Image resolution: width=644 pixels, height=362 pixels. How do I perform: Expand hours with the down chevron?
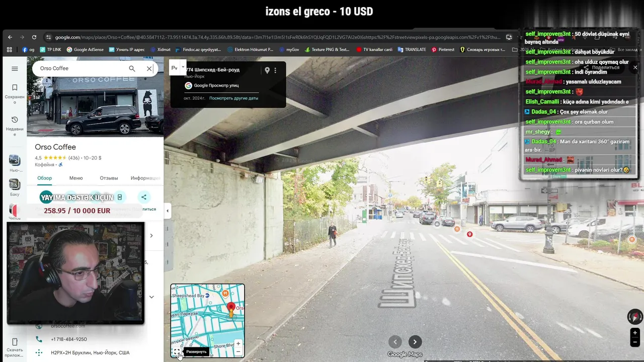[151, 297]
